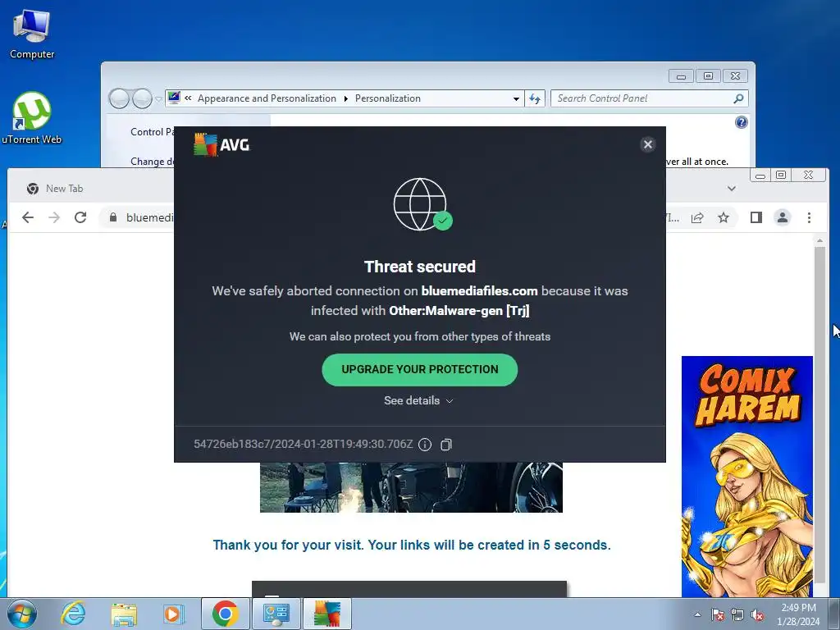Click Appearance and Personalization breadcrumb
Viewport: 840px width, 630px height.
tap(267, 98)
